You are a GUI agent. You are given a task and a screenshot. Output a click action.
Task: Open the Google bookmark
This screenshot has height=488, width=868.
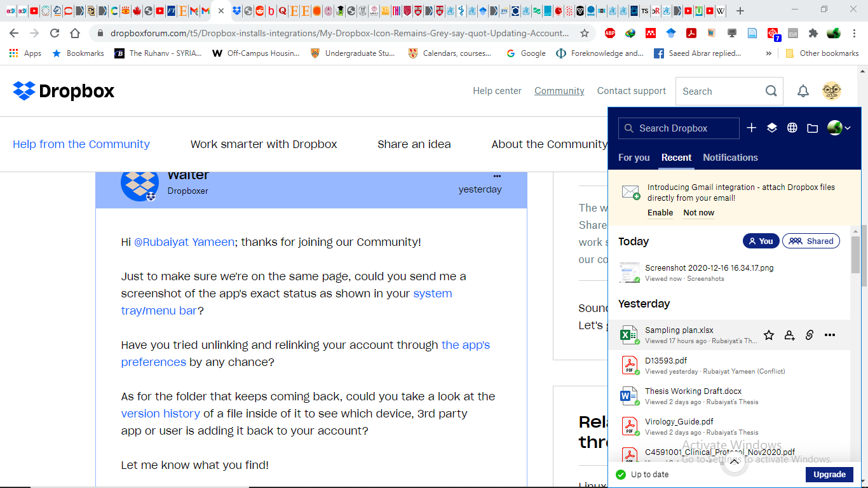click(x=526, y=53)
